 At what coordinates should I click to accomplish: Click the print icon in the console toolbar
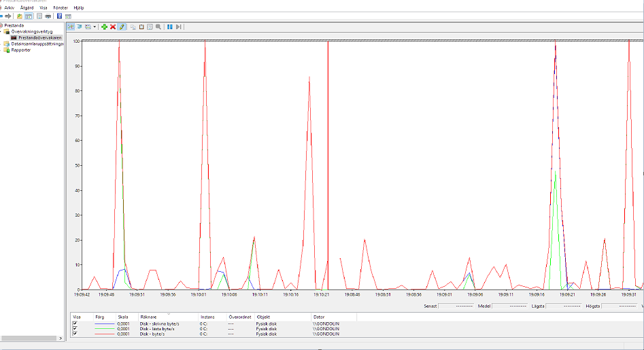(x=48, y=16)
